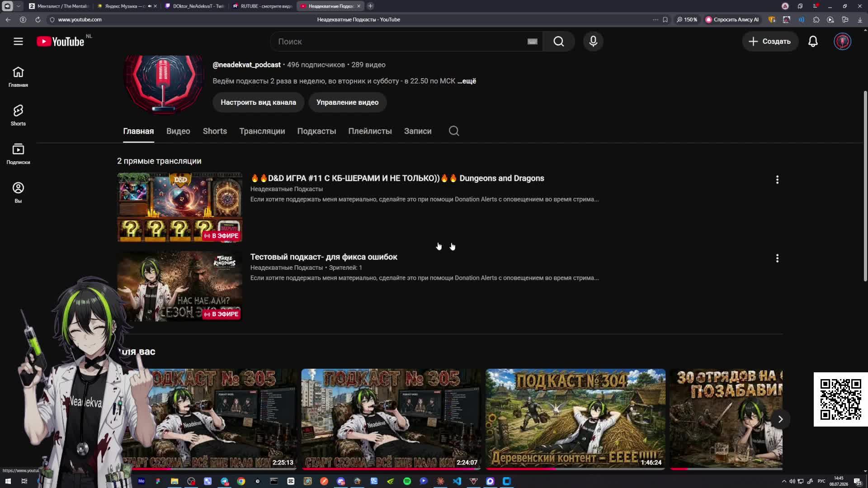Open the account avatar menu
Image resolution: width=868 pixels, height=488 pixels.
842,42
